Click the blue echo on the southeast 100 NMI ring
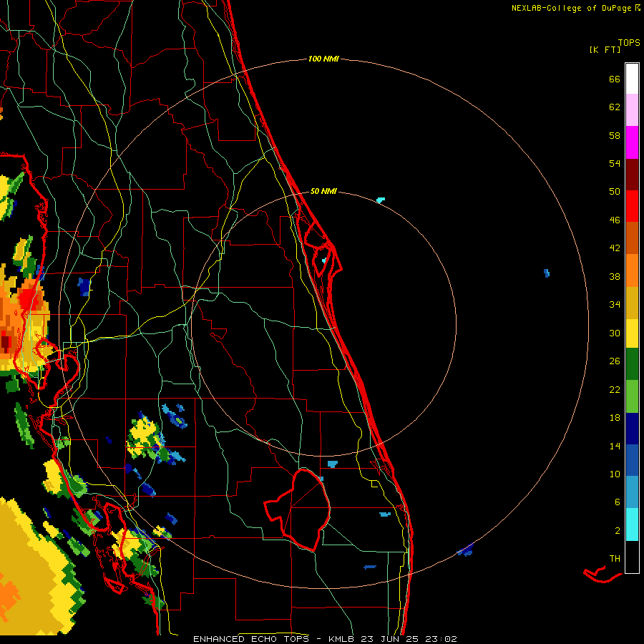Image resolution: width=644 pixels, height=644 pixels. pos(465,550)
